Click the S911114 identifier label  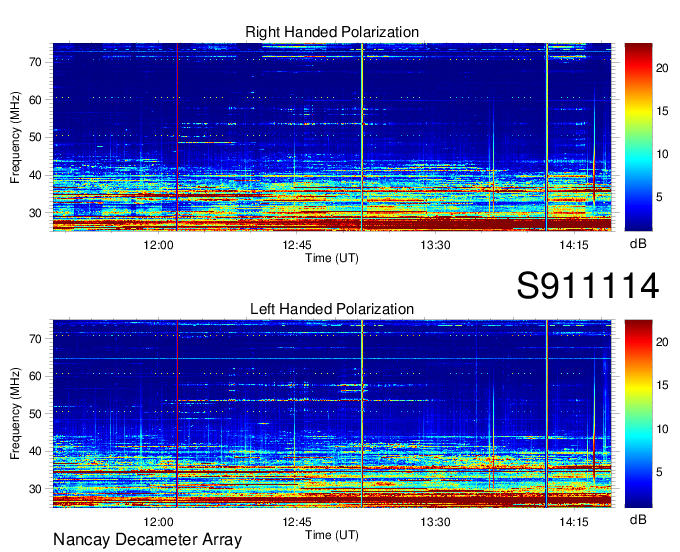(588, 286)
